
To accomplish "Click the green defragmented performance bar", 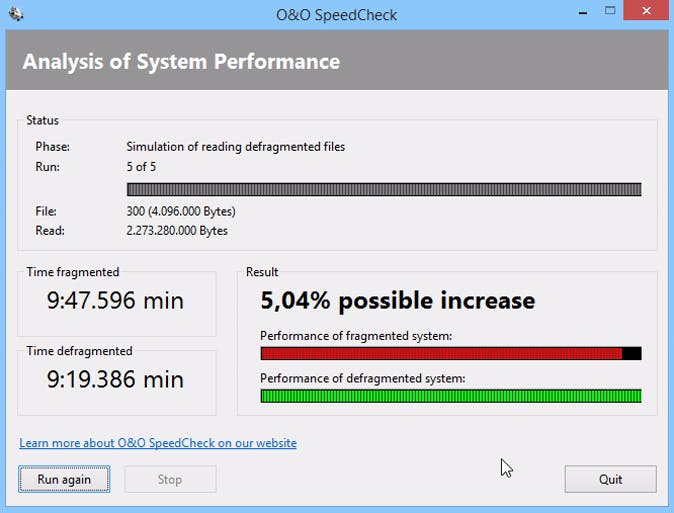I will pyautogui.click(x=451, y=396).
